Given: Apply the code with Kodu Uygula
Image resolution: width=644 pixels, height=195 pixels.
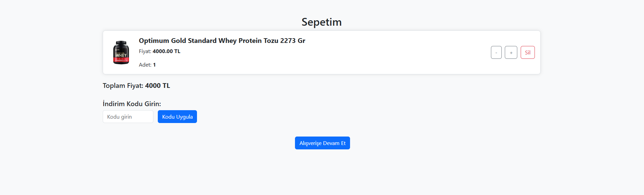Looking at the screenshot, I should (177, 117).
